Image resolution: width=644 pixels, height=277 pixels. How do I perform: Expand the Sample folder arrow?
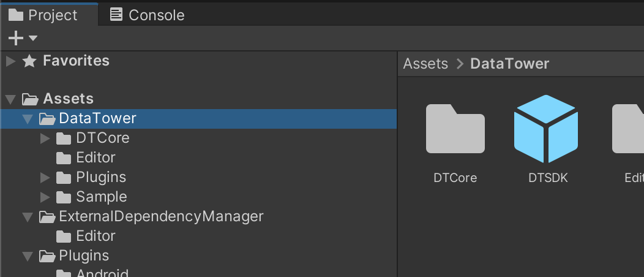45,197
